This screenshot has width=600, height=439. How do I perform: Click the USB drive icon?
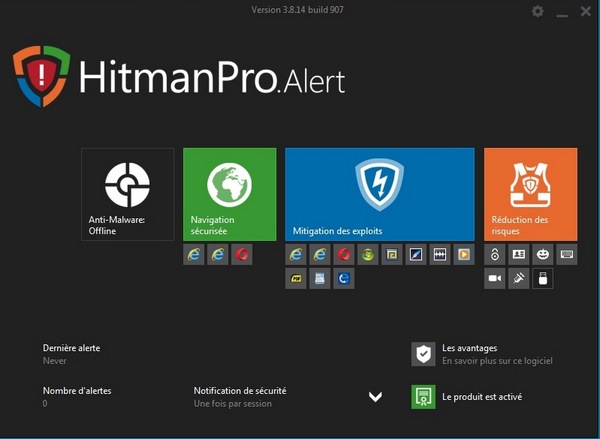pos(543,279)
